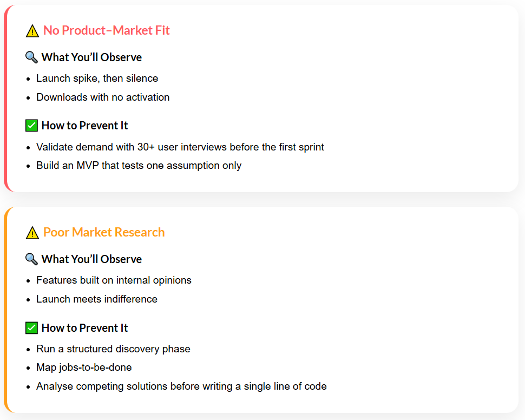Click green checkmark icon in second card
Viewport: 525px width, 420px height.
[x=31, y=328]
